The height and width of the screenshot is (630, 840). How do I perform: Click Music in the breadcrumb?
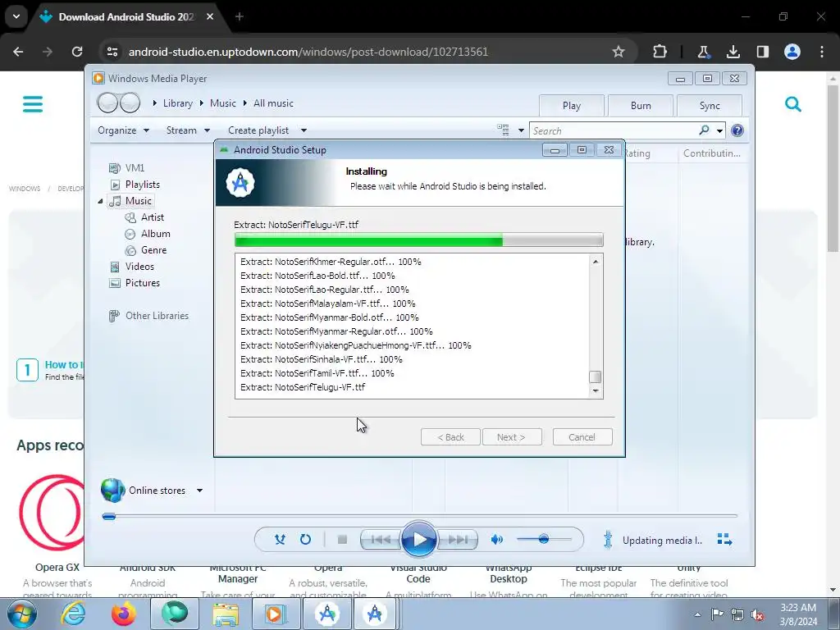point(223,103)
